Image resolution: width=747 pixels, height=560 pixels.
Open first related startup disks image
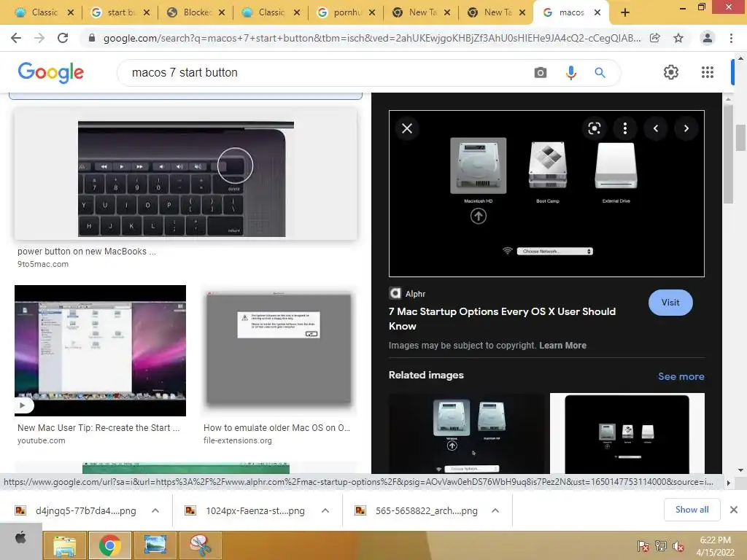pyautogui.click(x=467, y=433)
